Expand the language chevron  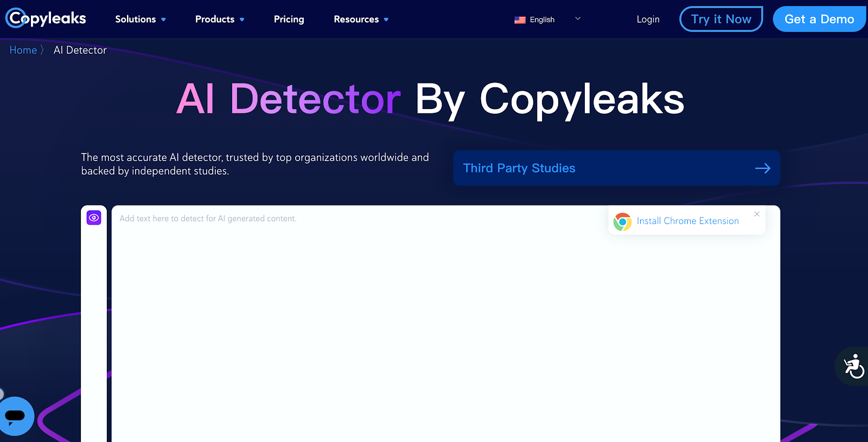[578, 18]
